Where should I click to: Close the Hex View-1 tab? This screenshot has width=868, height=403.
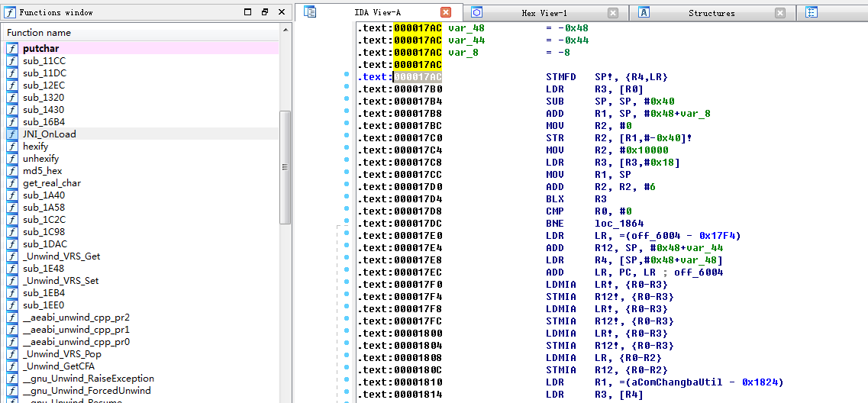click(613, 13)
